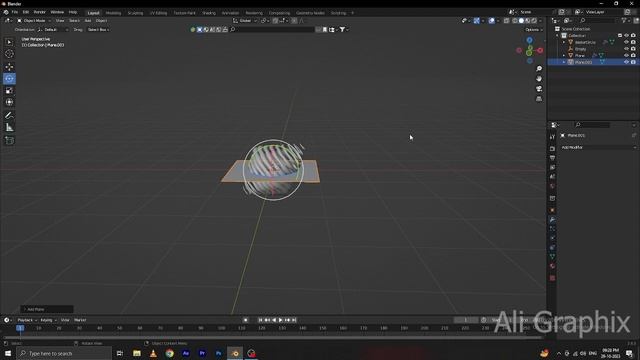Expand the first mesh object in outliner
The height and width of the screenshot is (360, 640).
(564, 42)
